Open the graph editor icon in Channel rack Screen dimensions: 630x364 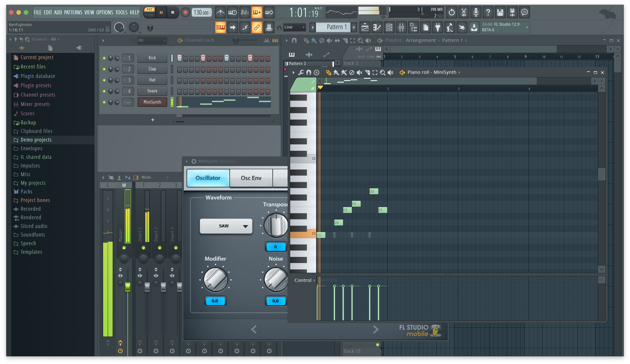[x=266, y=40]
